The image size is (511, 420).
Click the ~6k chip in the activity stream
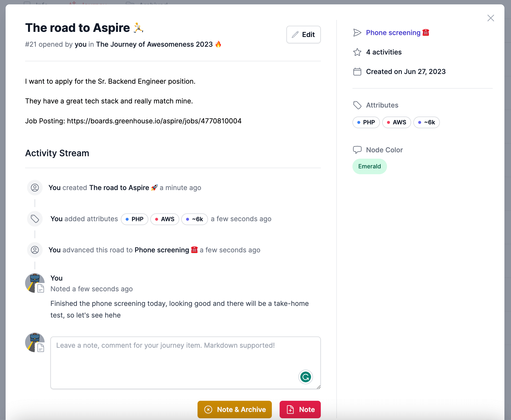pyautogui.click(x=195, y=219)
